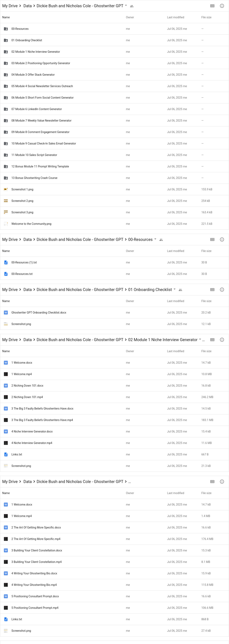Sort by Last modified in 00-Resources listing
Viewport: 229px width, 644px height.
pos(175,251)
